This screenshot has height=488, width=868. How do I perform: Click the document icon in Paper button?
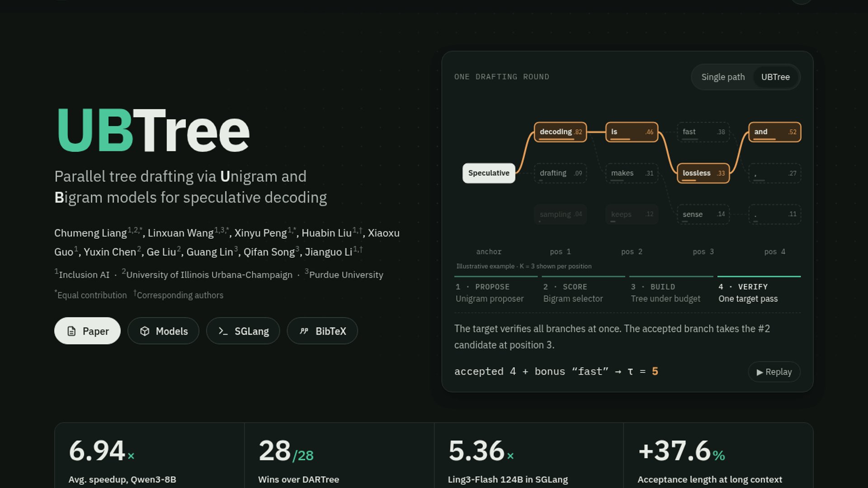pyautogui.click(x=71, y=331)
